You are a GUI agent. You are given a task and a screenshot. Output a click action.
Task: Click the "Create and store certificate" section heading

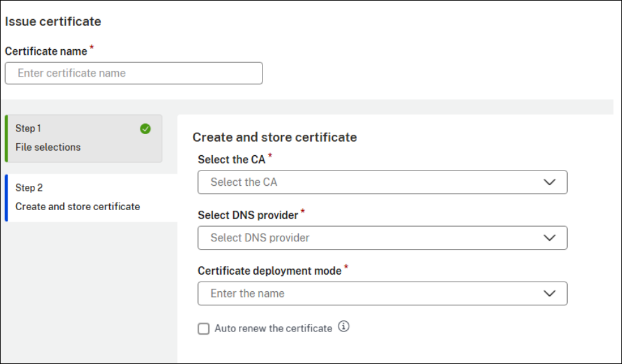pos(275,137)
